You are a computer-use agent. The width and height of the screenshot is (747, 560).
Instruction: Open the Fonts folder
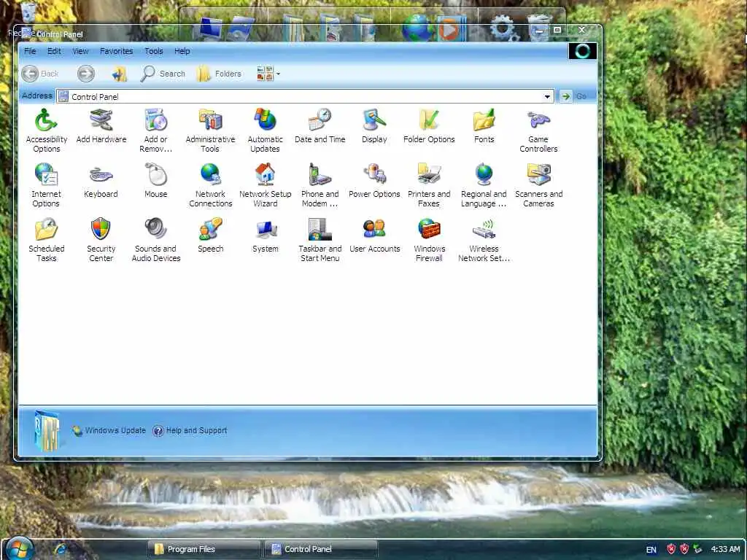(x=484, y=125)
